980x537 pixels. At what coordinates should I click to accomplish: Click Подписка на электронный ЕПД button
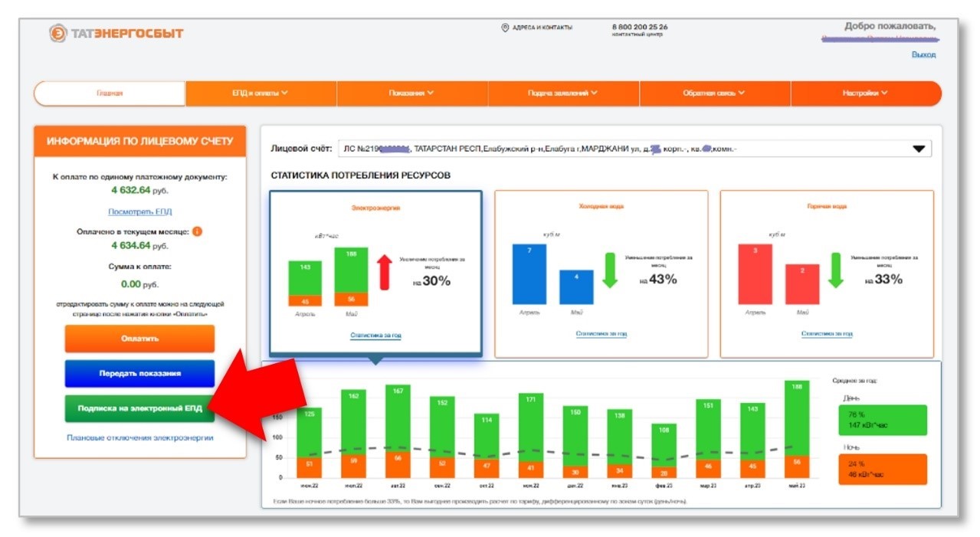tap(139, 408)
